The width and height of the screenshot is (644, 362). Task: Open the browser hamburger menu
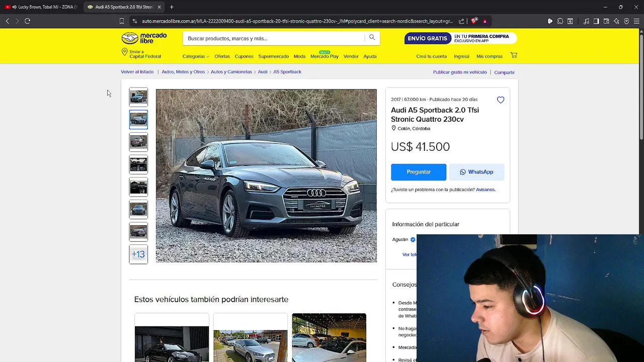click(637, 21)
